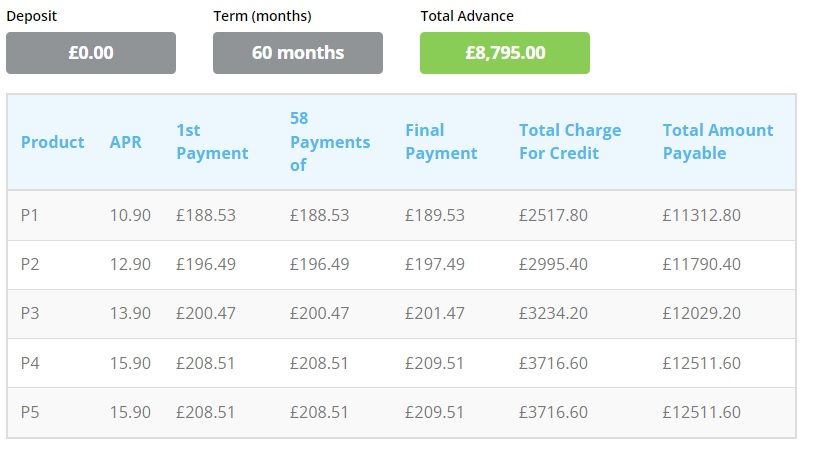
Task: Open the 60 months term selector
Action: coord(298,53)
